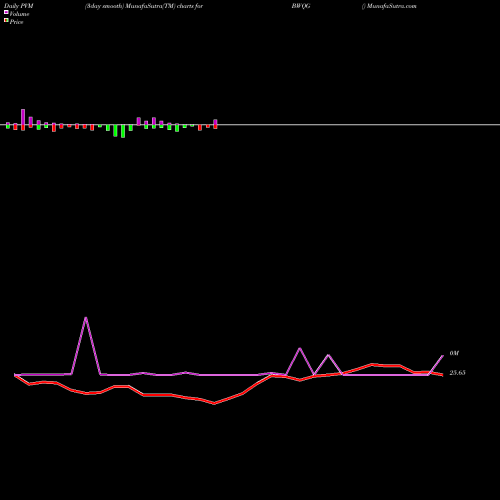
Task: Click the magenta Volume legend swatch
Action: (6, 12)
